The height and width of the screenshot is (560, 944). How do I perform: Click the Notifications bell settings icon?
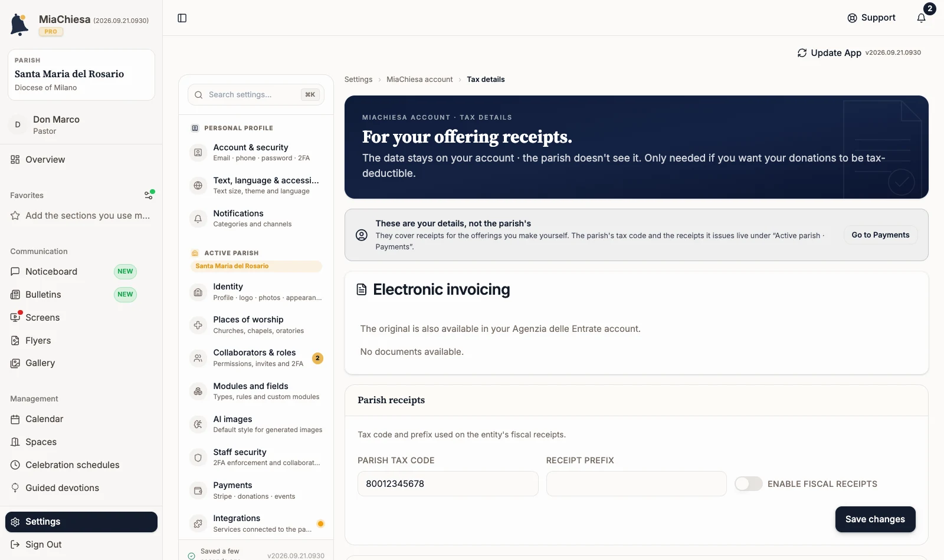[198, 219]
